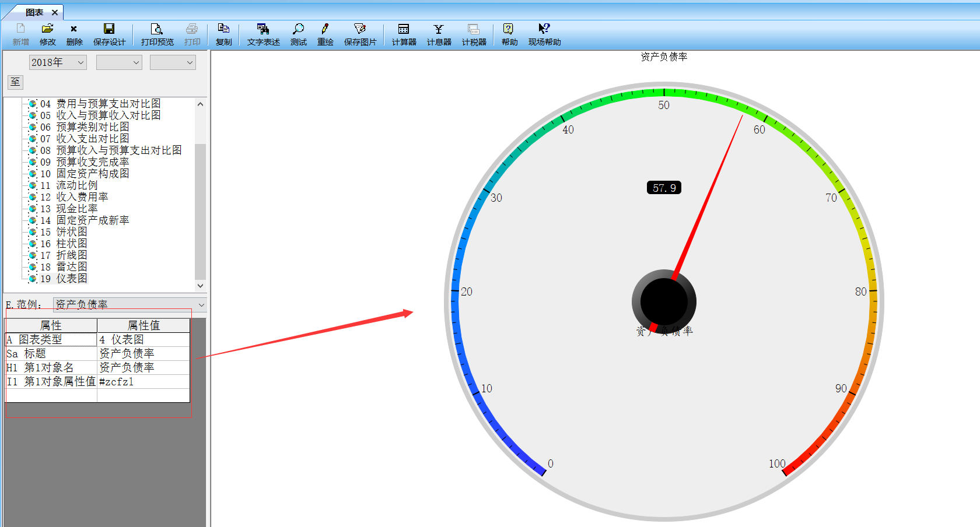
Task: Switch to the 图表 tab
Action: pyautogui.click(x=34, y=12)
